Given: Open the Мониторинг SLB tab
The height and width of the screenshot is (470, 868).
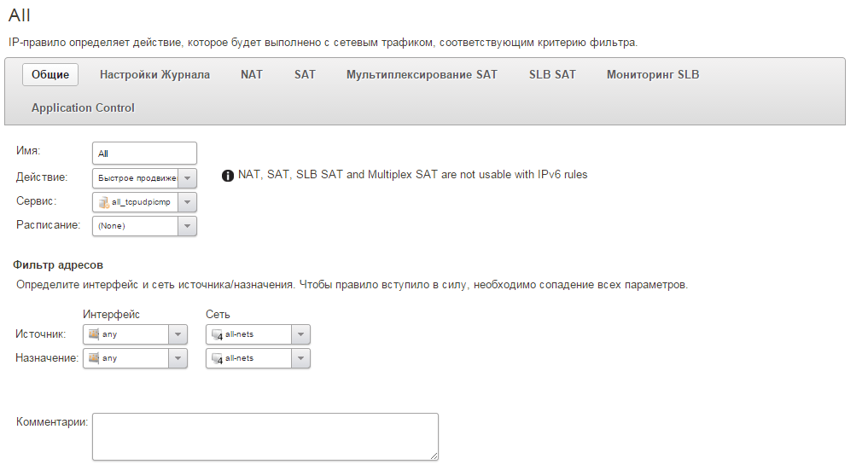Looking at the screenshot, I should 653,75.
